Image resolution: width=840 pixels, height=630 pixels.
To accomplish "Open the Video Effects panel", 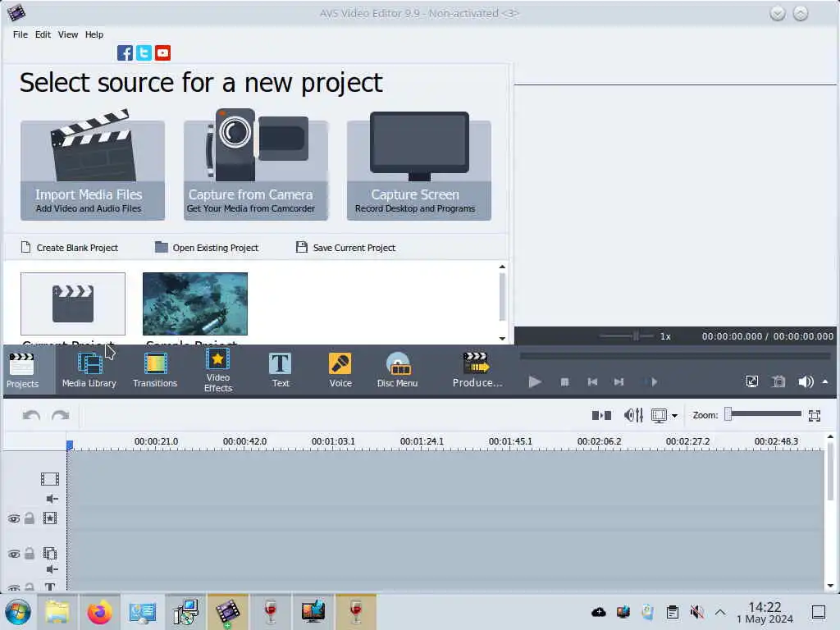I will (x=218, y=371).
